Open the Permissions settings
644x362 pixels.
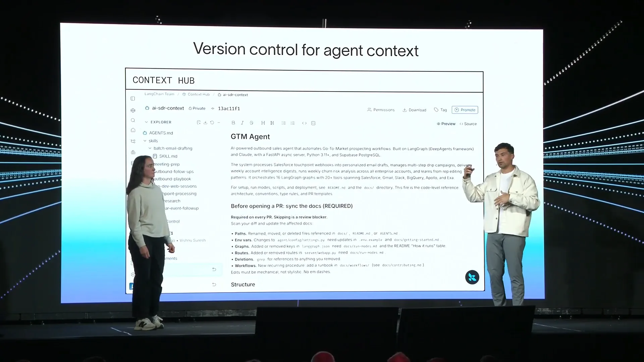coord(381,110)
